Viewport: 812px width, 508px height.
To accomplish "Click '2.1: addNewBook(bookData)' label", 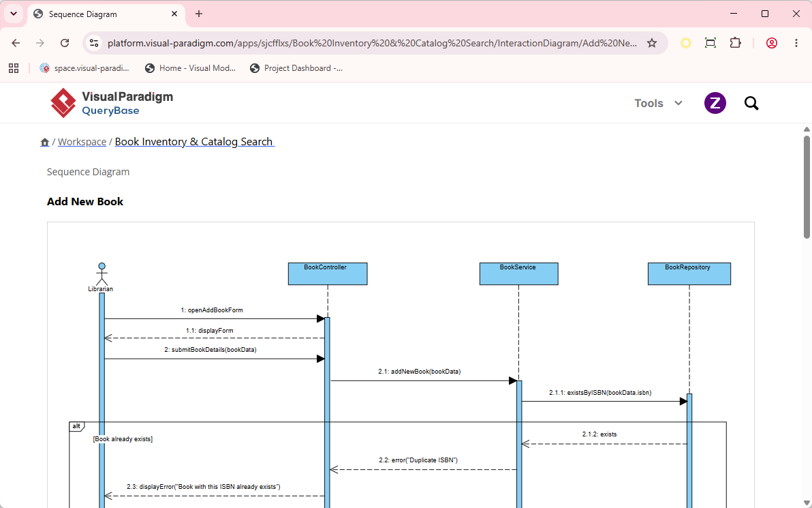I will [420, 371].
